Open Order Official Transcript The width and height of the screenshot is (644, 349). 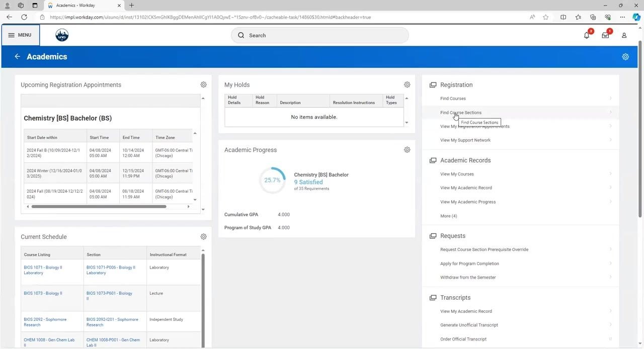[463, 339]
